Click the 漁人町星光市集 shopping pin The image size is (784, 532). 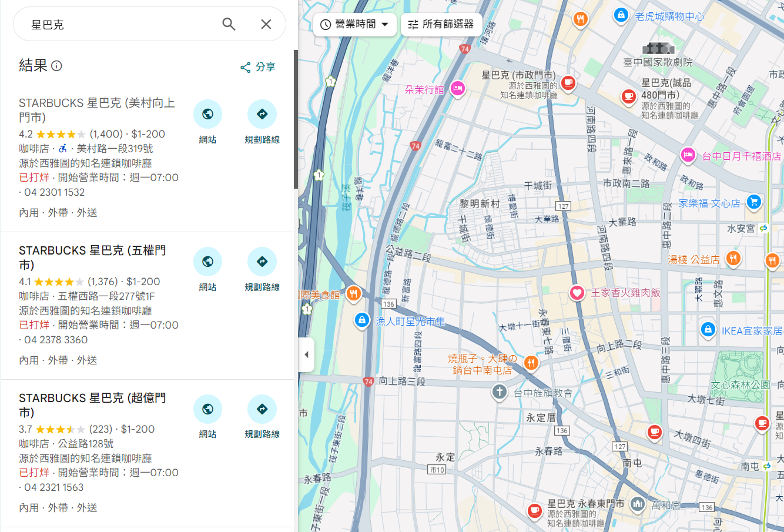362,320
